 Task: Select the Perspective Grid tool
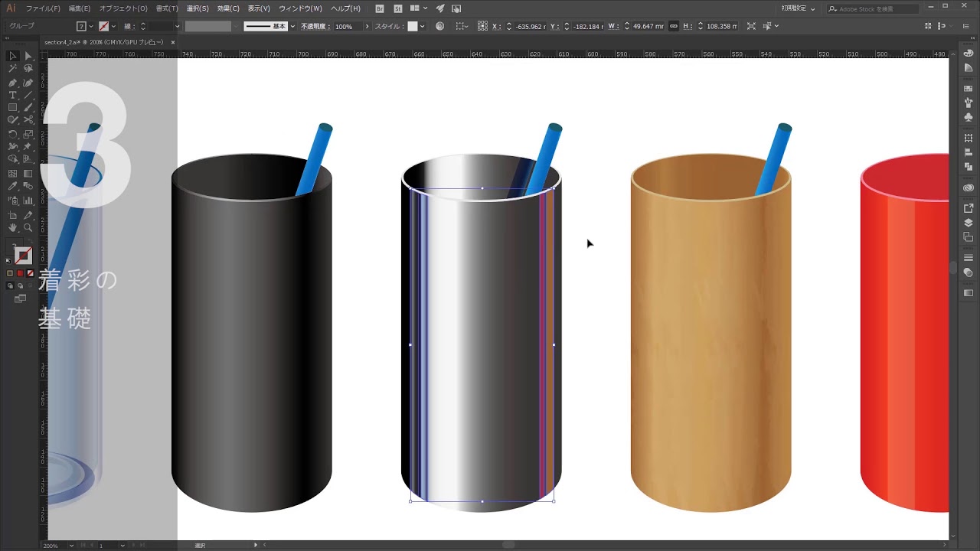(28, 158)
